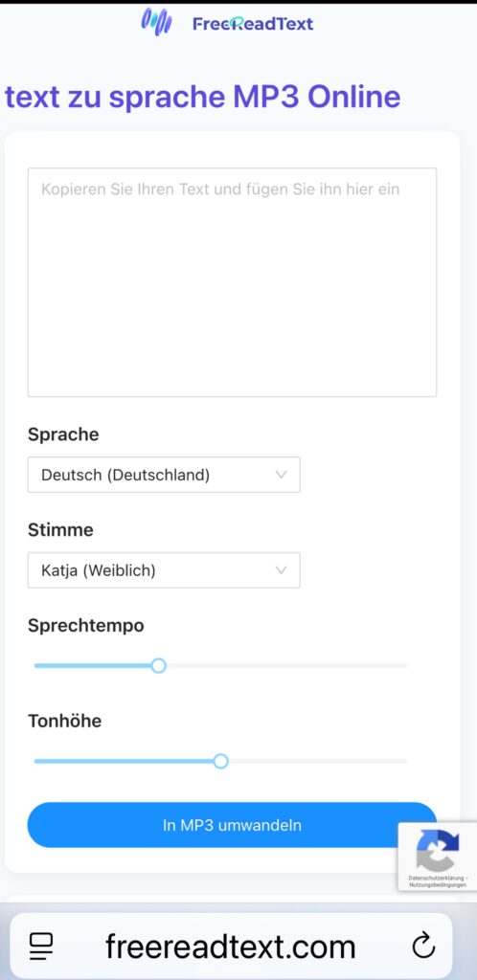Screen dimensions: 477x980
Task: Click the Tonhöhe slider handle
Action: pos(220,761)
